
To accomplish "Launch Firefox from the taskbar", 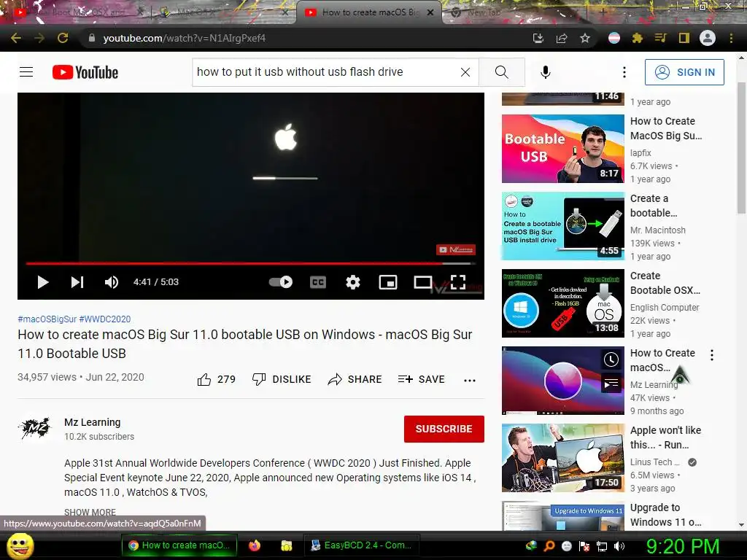I will click(255, 545).
